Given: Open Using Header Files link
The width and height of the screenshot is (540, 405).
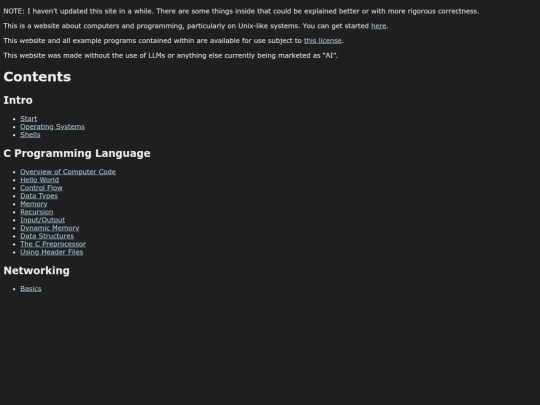Looking at the screenshot, I should [52, 252].
